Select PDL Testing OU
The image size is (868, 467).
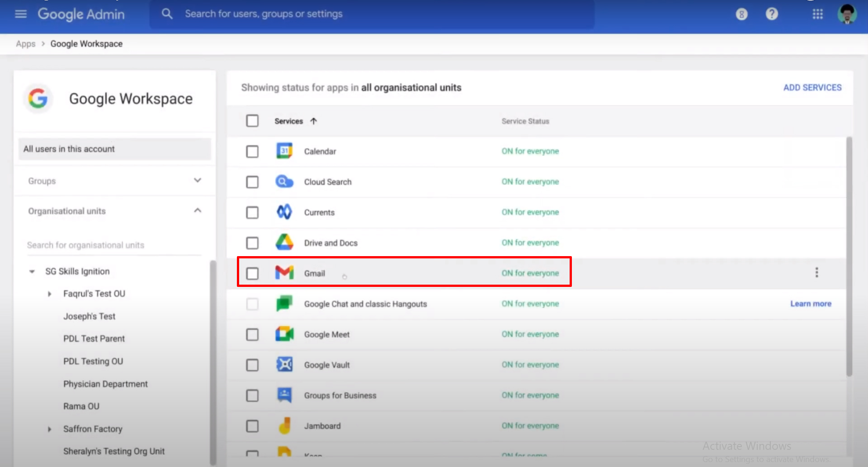93,361
